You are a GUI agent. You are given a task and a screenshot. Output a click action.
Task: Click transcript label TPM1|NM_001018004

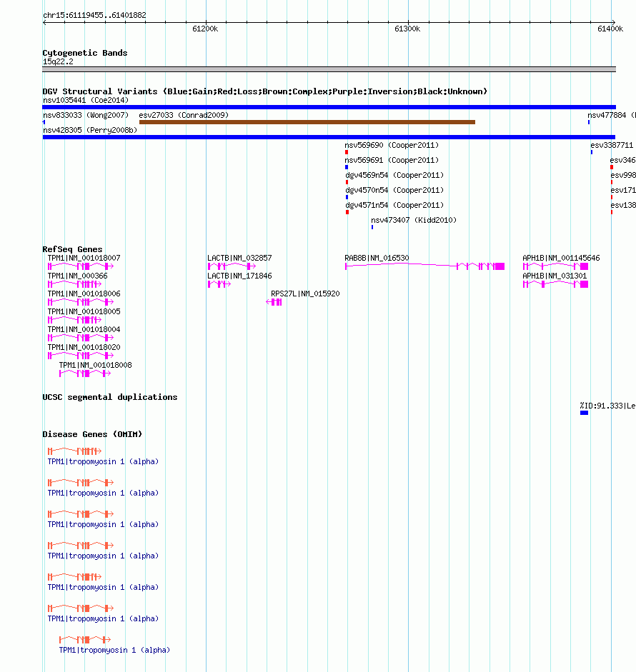click(x=84, y=329)
